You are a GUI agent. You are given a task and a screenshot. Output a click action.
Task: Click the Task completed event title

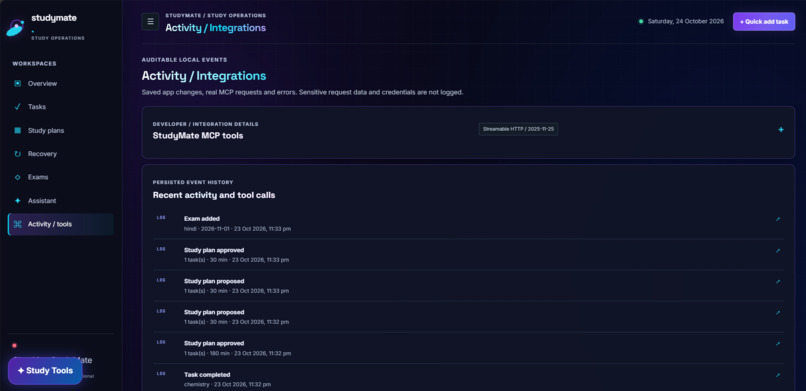(x=207, y=375)
